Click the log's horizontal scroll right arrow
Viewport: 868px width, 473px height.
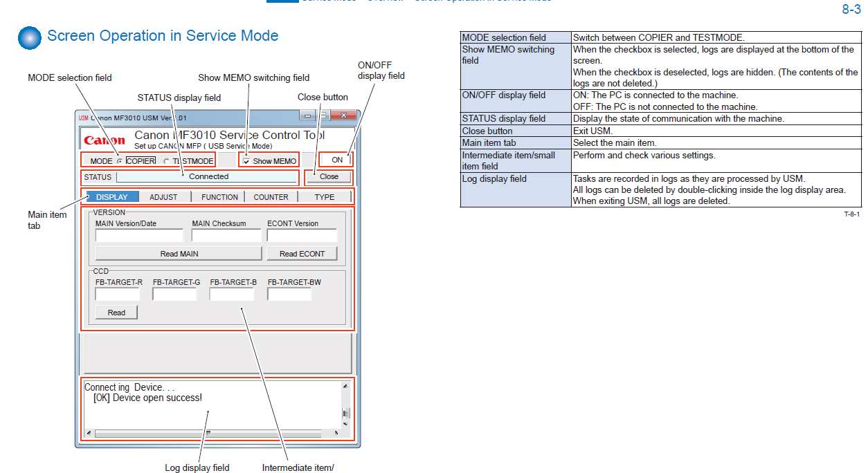(x=336, y=434)
